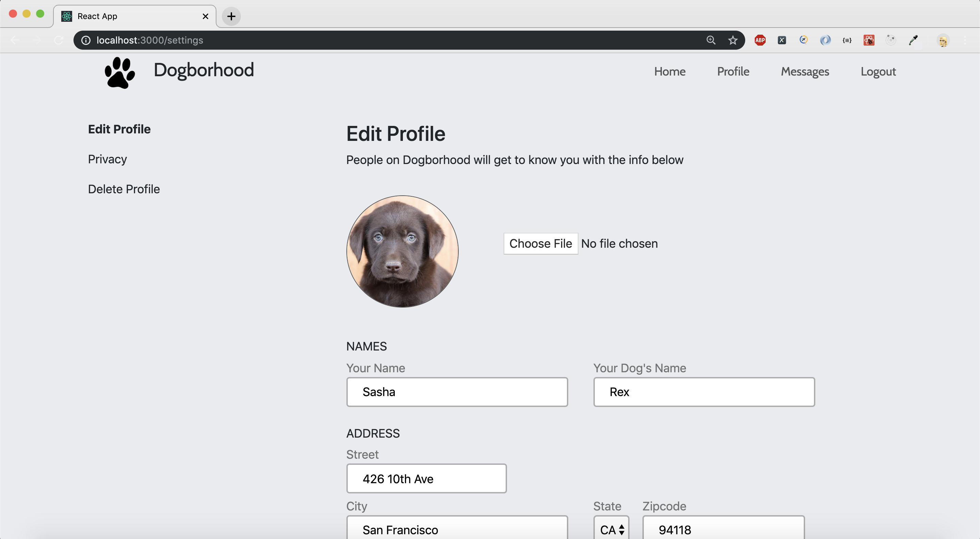The width and height of the screenshot is (980, 539).
Task: Click the zoom magnifier in the address bar
Action: tap(711, 40)
